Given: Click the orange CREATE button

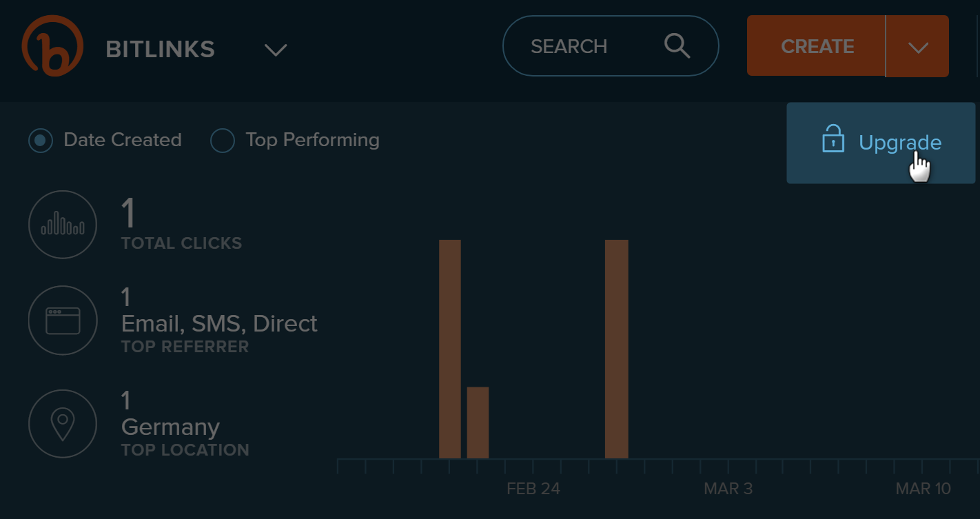Looking at the screenshot, I should pos(817,46).
